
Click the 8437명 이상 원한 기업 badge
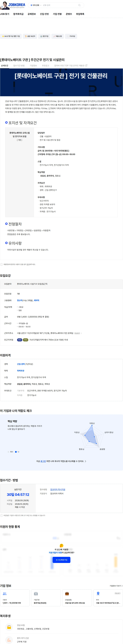pos(11,36)
